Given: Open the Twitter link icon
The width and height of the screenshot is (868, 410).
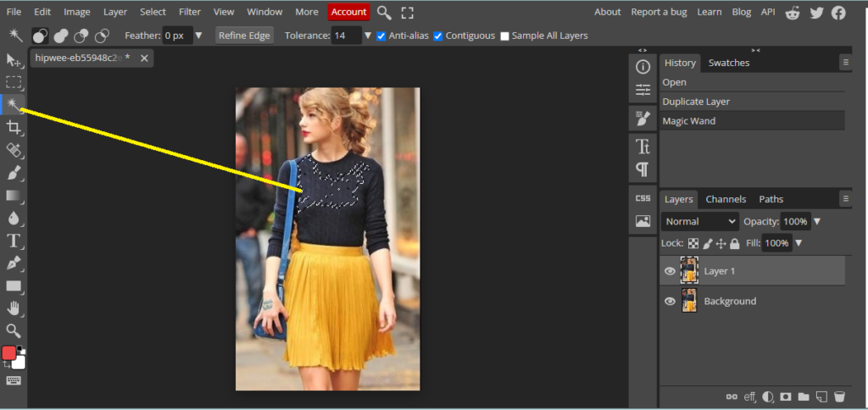Looking at the screenshot, I should (816, 12).
